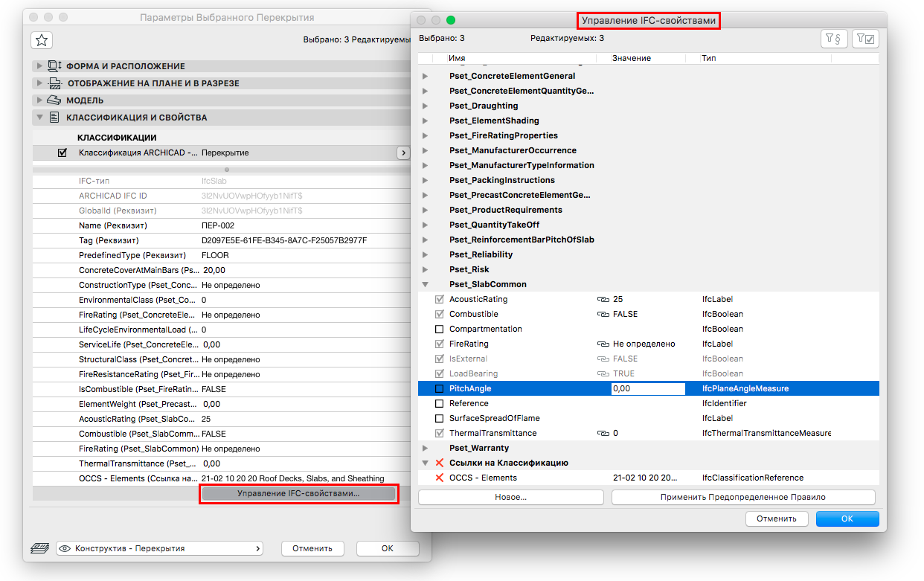Collapse Ссылки на Классификацию group

(425, 463)
